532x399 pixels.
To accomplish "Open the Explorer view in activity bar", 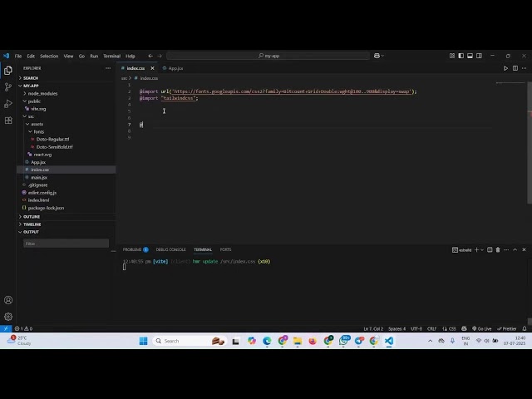I will click(x=8, y=70).
